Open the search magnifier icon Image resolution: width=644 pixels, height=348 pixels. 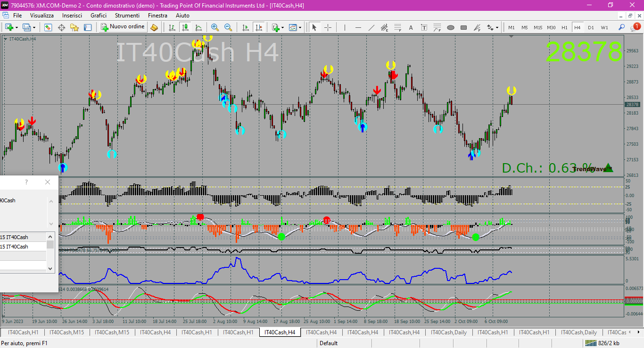[x=622, y=27]
